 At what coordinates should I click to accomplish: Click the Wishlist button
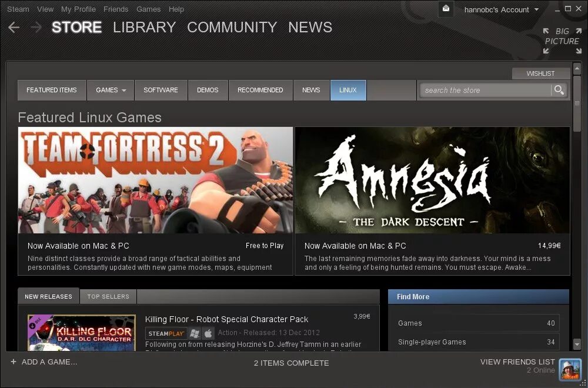coord(540,73)
